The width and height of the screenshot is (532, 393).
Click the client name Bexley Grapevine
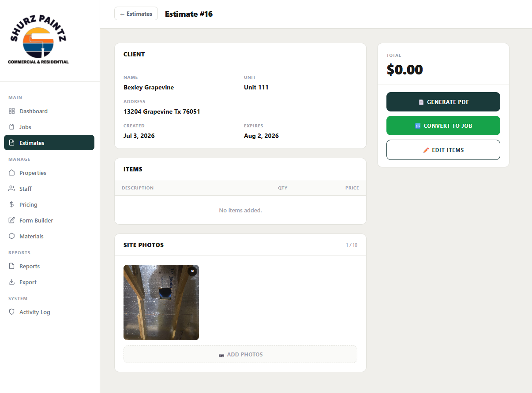(x=149, y=87)
